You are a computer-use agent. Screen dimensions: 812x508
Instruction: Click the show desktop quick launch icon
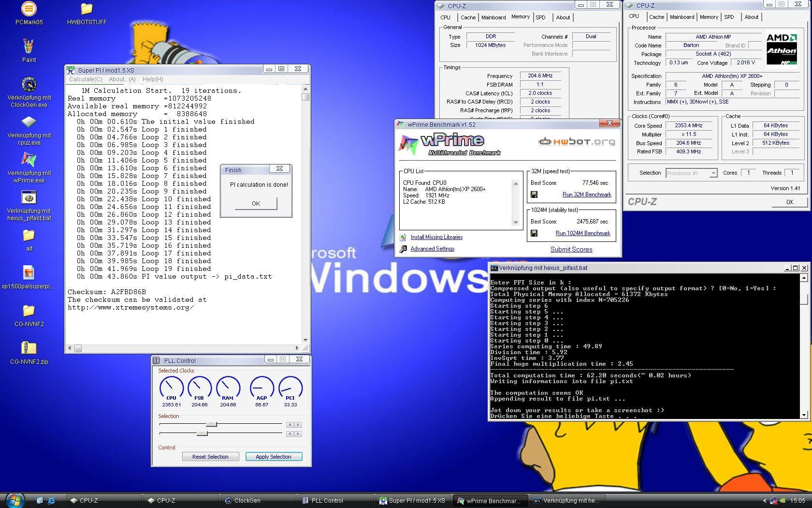pos(40,500)
